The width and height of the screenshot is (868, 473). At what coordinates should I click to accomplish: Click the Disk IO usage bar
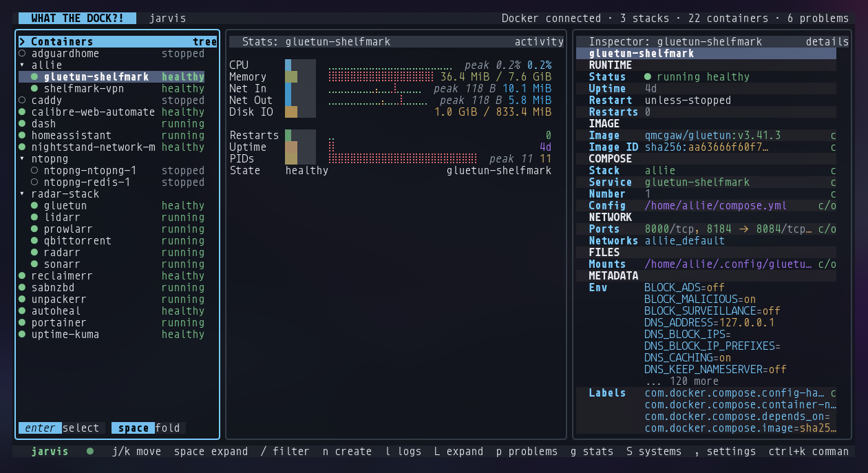(300, 112)
